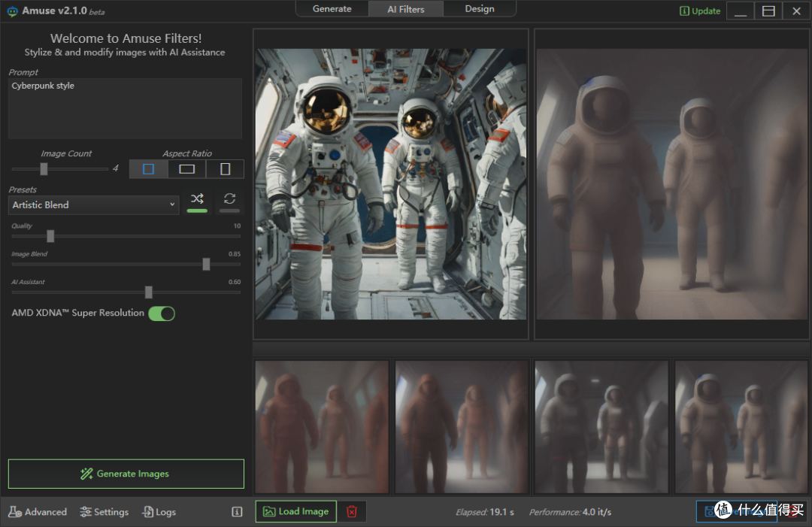Open the Advanced options

(x=38, y=512)
